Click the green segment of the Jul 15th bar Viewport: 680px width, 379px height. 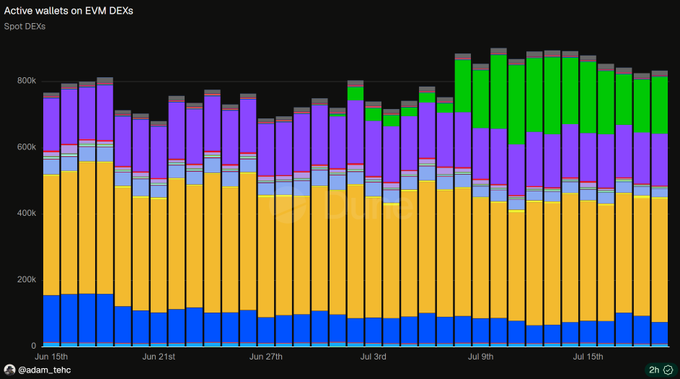tap(588, 97)
